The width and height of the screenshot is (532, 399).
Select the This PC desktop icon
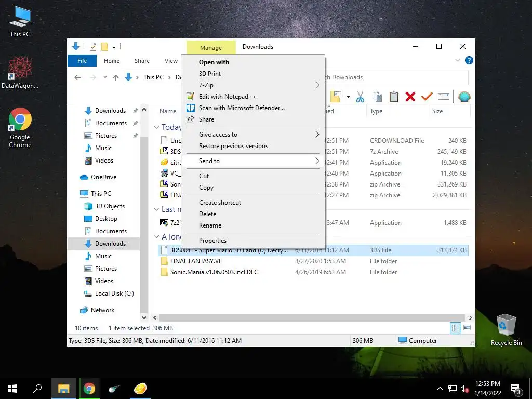pos(20,21)
